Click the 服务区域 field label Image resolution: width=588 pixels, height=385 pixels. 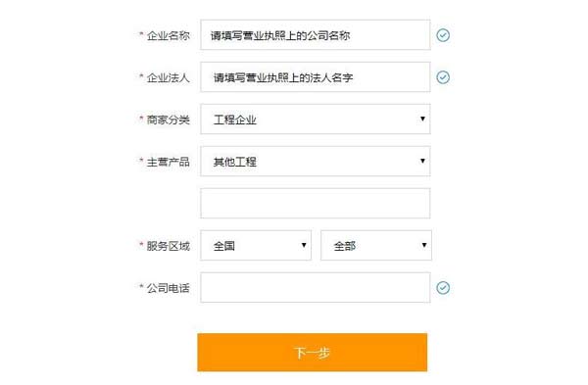click(x=168, y=246)
